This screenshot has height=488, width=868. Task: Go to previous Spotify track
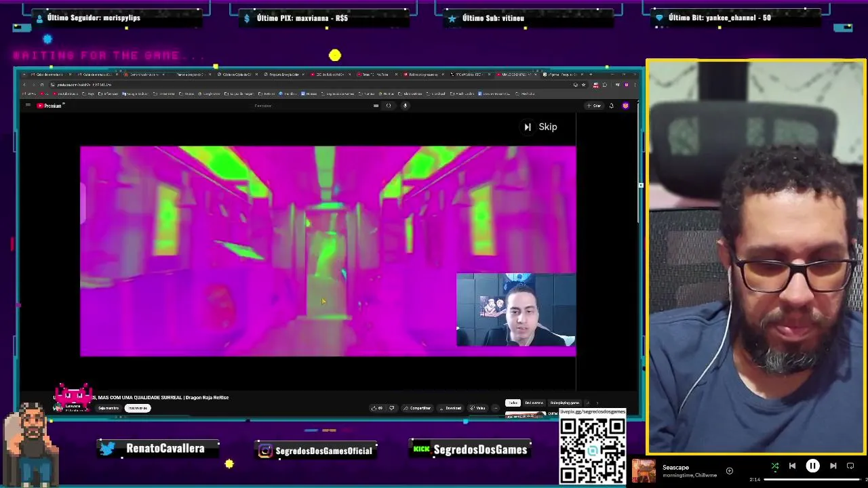792,466
